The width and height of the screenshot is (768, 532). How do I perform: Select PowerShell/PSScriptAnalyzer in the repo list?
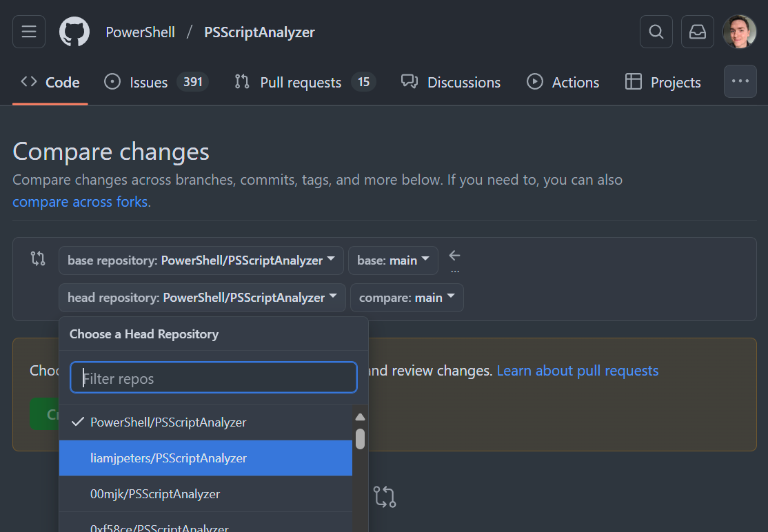click(205, 422)
